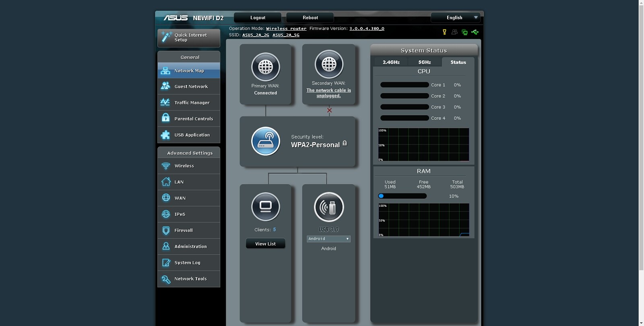Click the guest network users status icon
The width and height of the screenshot is (644, 326).
[x=454, y=32]
